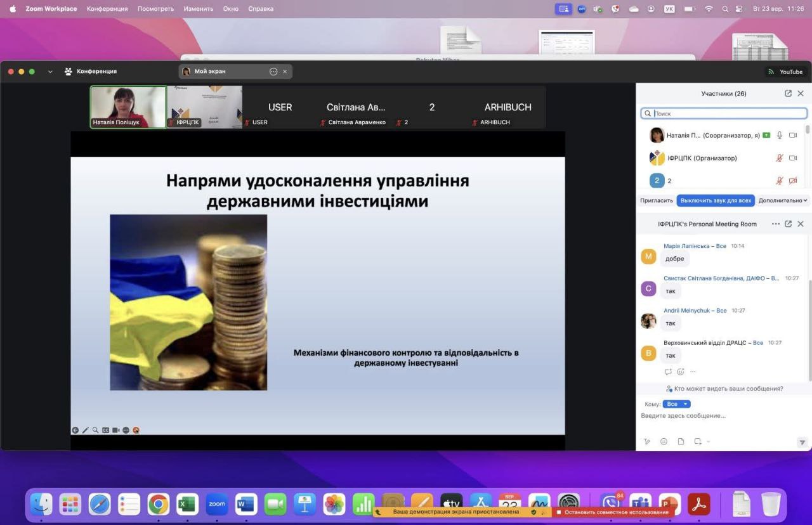Open the Дополнительно dropdown in participants
Screen dimensions: 812x525
point(783,200)
